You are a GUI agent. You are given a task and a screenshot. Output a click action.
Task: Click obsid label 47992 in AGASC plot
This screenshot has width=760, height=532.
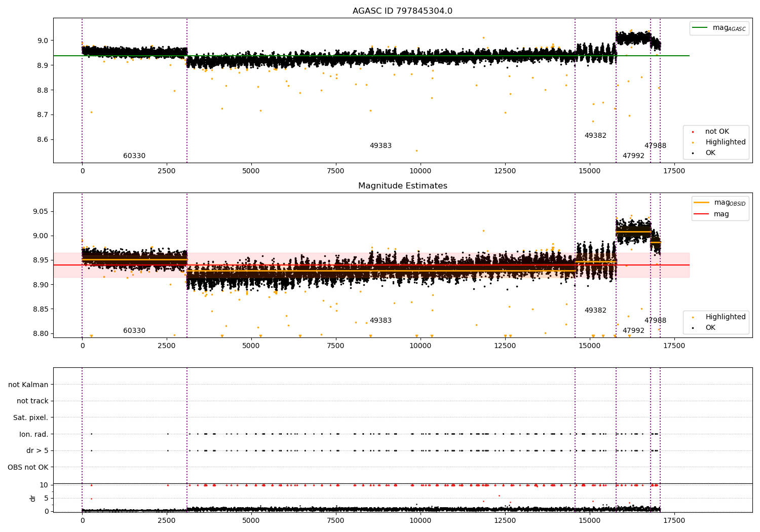pyautogui.click(x=633, y=156)
